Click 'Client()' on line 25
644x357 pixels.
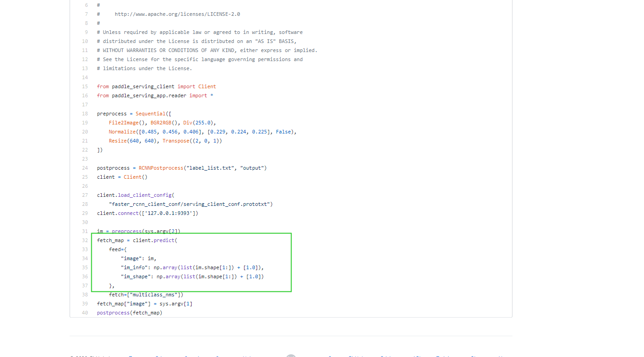[x=136, y=177]
